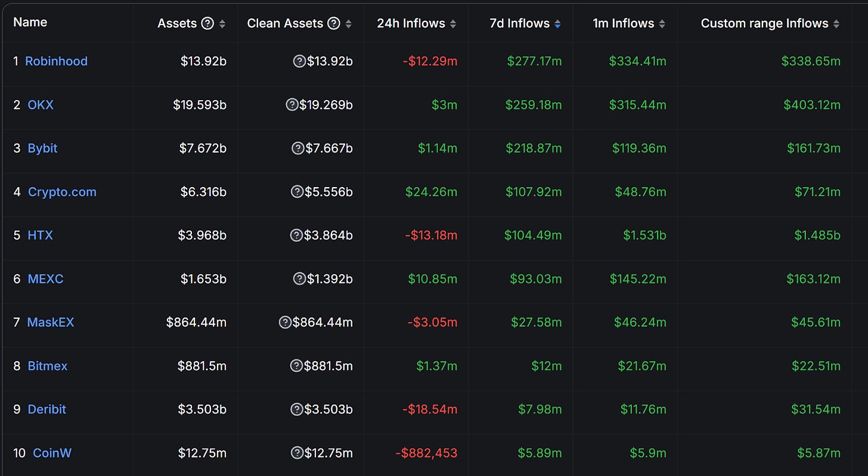Select OKX's $403.12m custom range value
Viewport: 868px width, 476px height.
(x=812, y=104)
